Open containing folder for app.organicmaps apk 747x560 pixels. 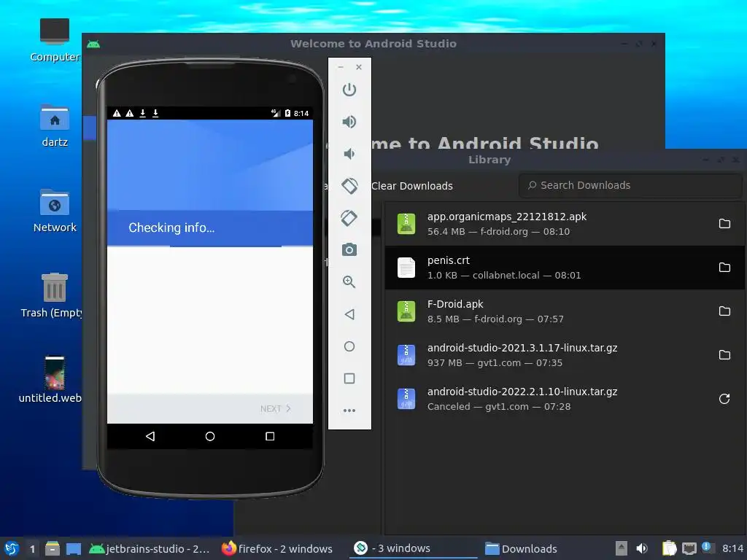(724, 224)
